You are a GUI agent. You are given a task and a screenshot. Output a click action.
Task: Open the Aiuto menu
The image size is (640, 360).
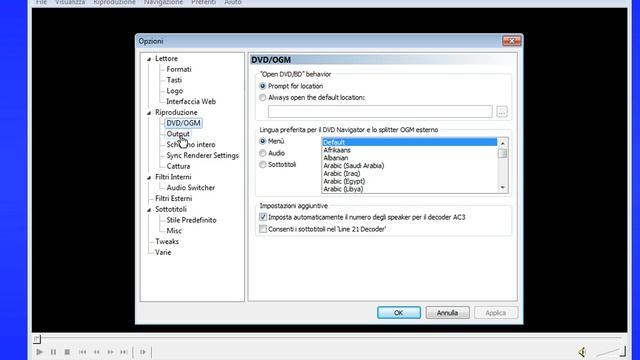click(233, 2)
